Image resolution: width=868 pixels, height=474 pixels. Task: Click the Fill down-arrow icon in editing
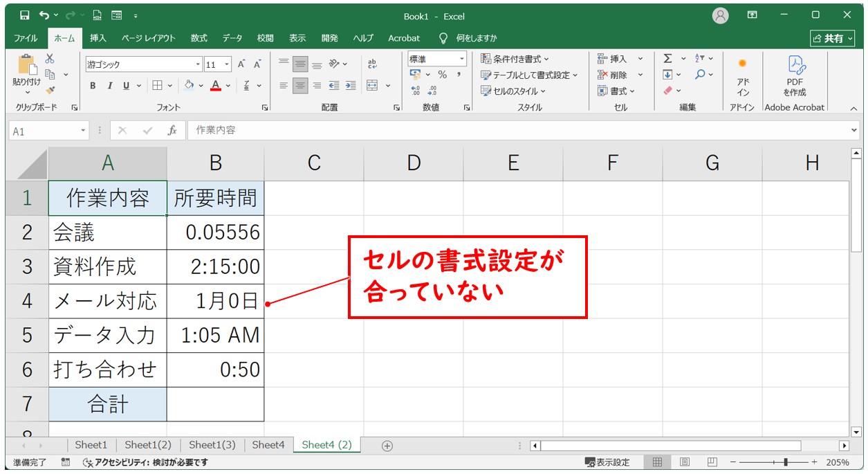pyautogui.click(x=667, y=75)
